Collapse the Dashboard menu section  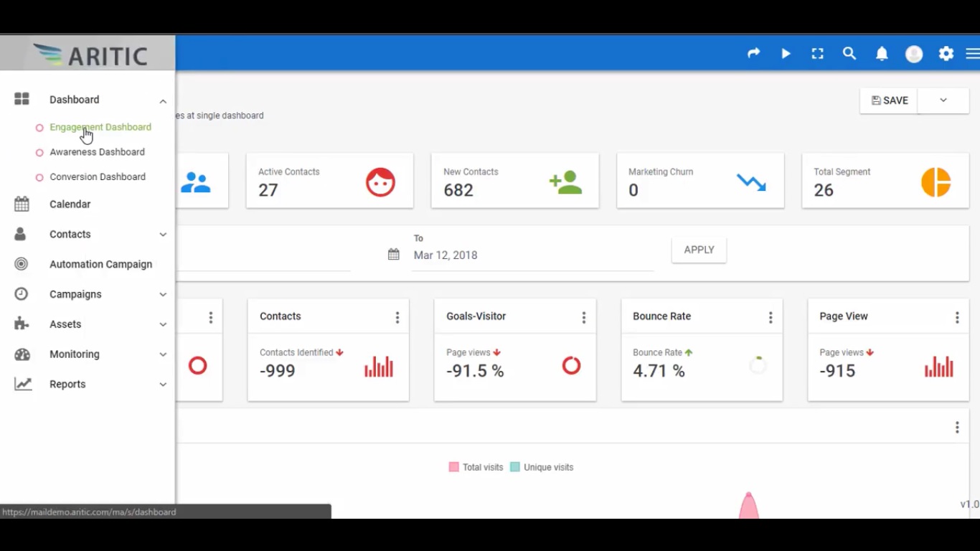click(x=163, y=100)
